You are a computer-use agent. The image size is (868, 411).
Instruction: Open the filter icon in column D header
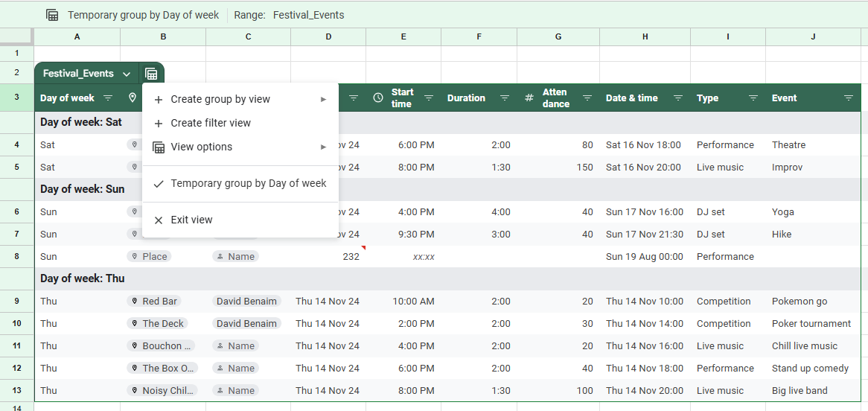click(x=353, y=98)
